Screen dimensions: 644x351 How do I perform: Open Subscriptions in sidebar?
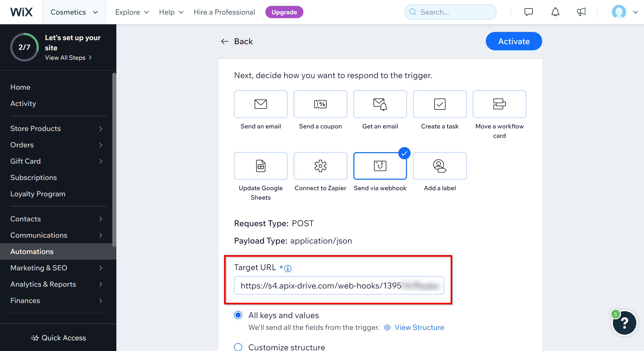coord(33,178)
